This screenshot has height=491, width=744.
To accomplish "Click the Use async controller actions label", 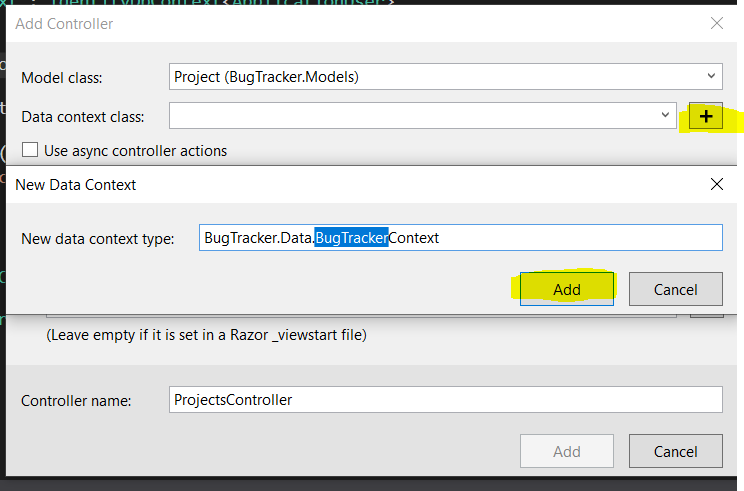I will point(135,151).
